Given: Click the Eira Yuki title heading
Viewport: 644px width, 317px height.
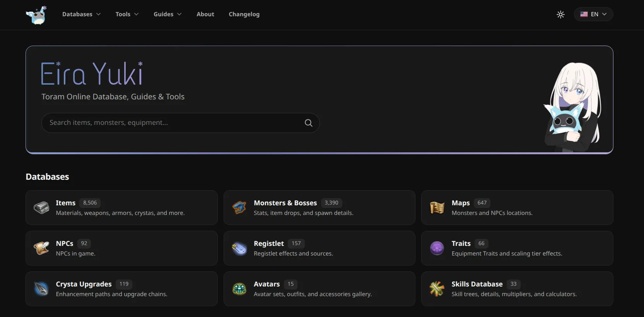Looking at the screenshot, I should [x=92, y=73].
